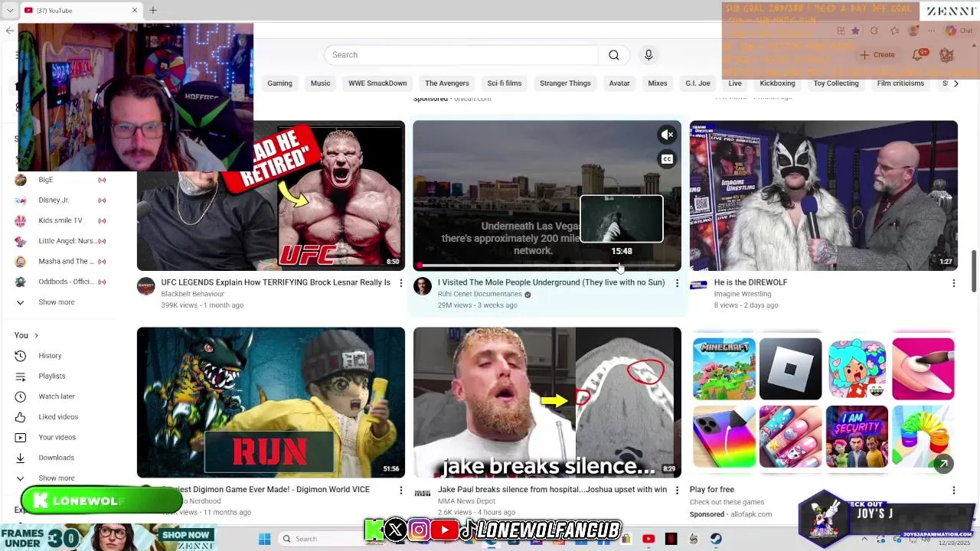980x551 pixels.
Task: Select the Music topic chip
Action: (x=321, y=83)
